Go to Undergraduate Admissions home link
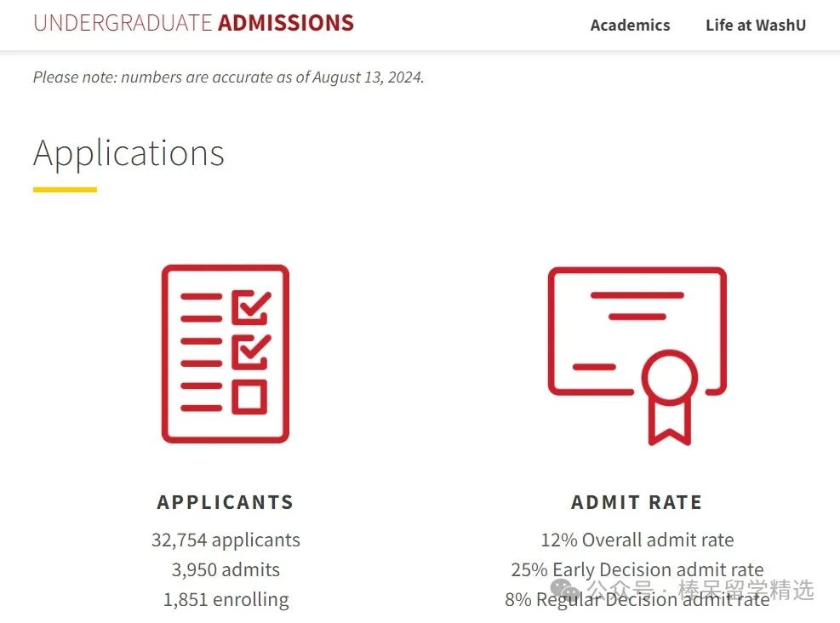 pos(193,23)
